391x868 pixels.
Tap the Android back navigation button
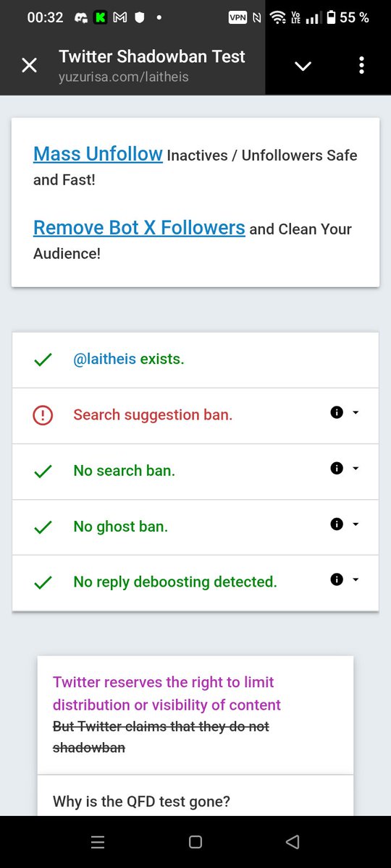tap(293, 842)
